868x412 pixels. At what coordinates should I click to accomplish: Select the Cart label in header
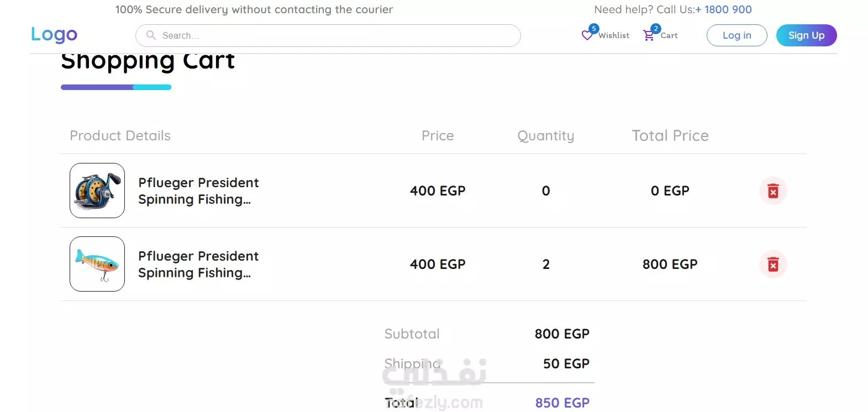pyautogui.click(x=669, y=35)
